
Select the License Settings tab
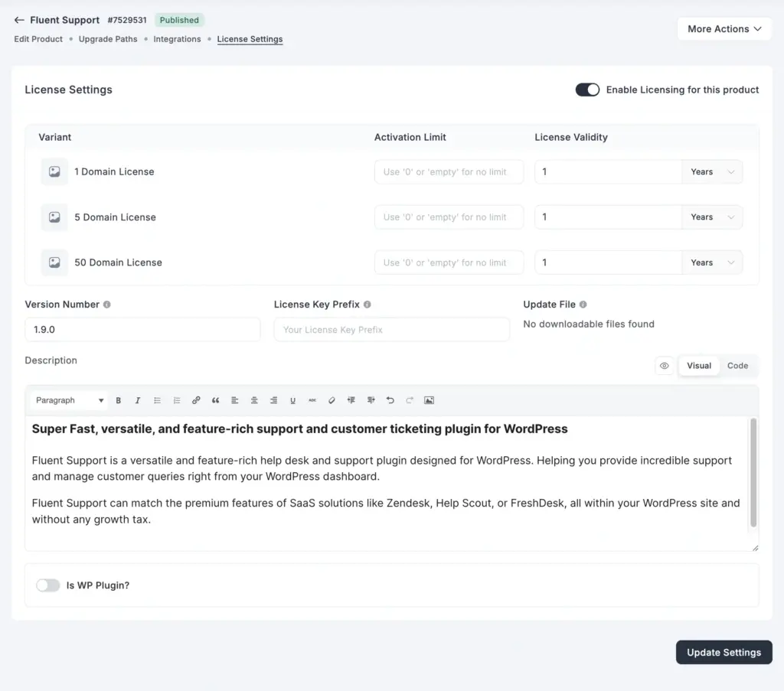[250, 39]
